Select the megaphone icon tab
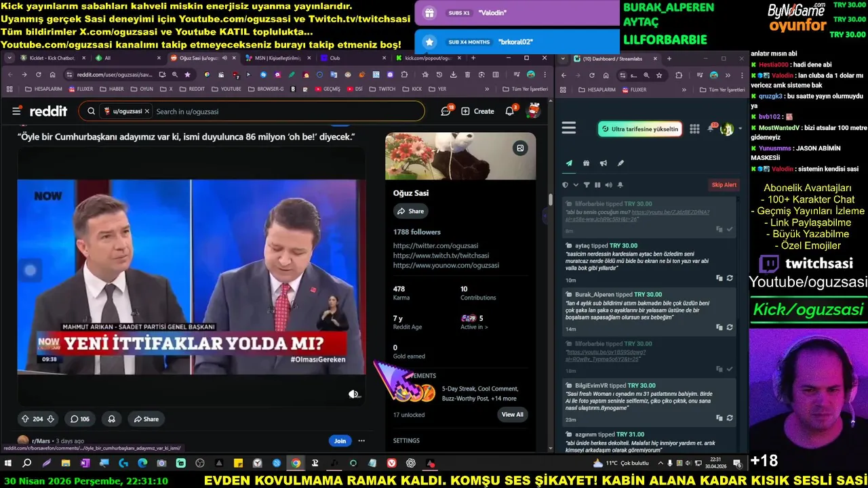Screen dimensions: 868x488 coord(603,163)
